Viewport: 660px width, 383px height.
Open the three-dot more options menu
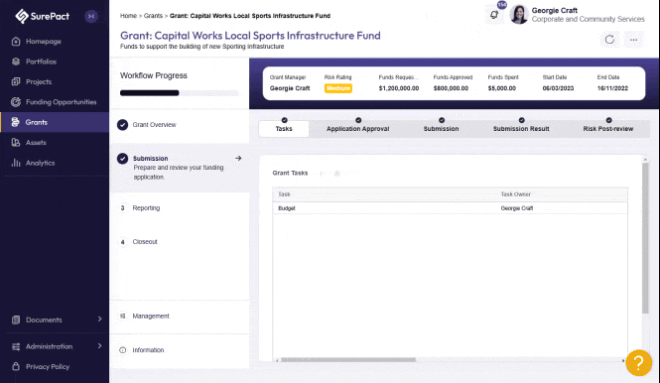pyautogui.click(x=633, y=40)
